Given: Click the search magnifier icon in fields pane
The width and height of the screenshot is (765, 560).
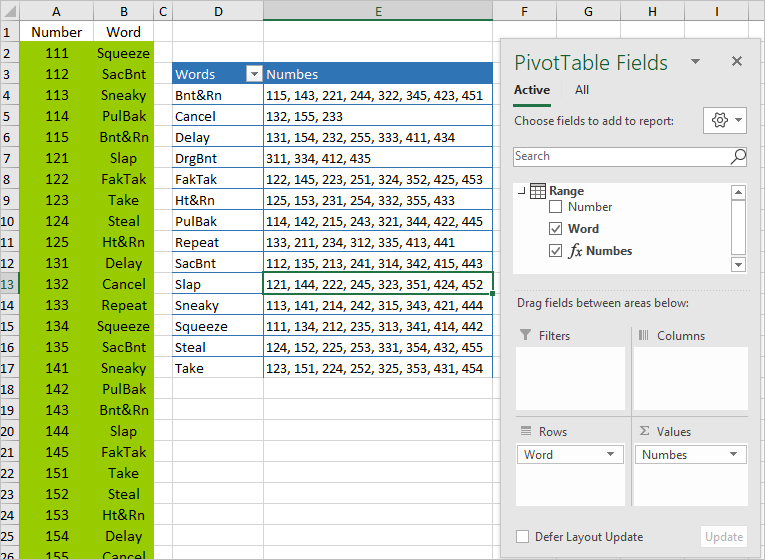Looking at the screenshot, I should point(738,157).
